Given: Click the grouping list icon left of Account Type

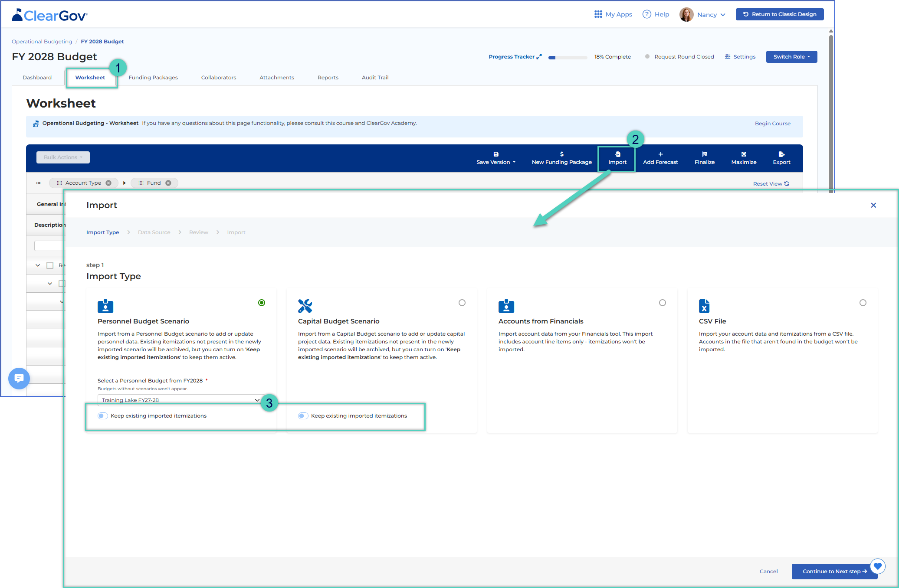Looking at the screenshot, I should pos(38,183).
